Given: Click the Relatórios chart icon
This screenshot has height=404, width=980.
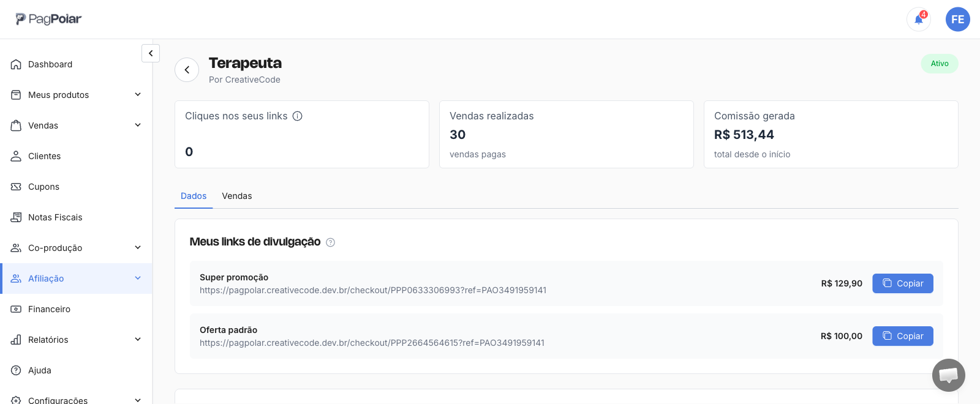Looking at the screenshot, I should pyautogui.click(x=16, y=340).
